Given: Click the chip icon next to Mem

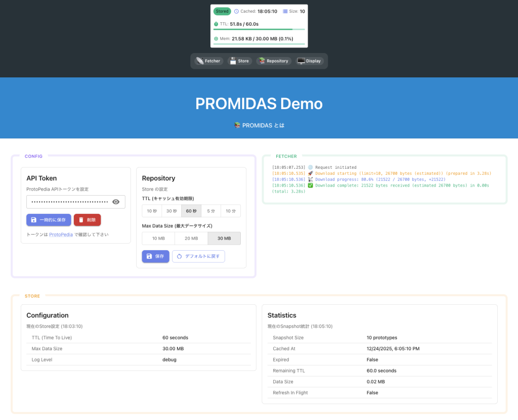Looking at the screenshot, I should 216,38.
